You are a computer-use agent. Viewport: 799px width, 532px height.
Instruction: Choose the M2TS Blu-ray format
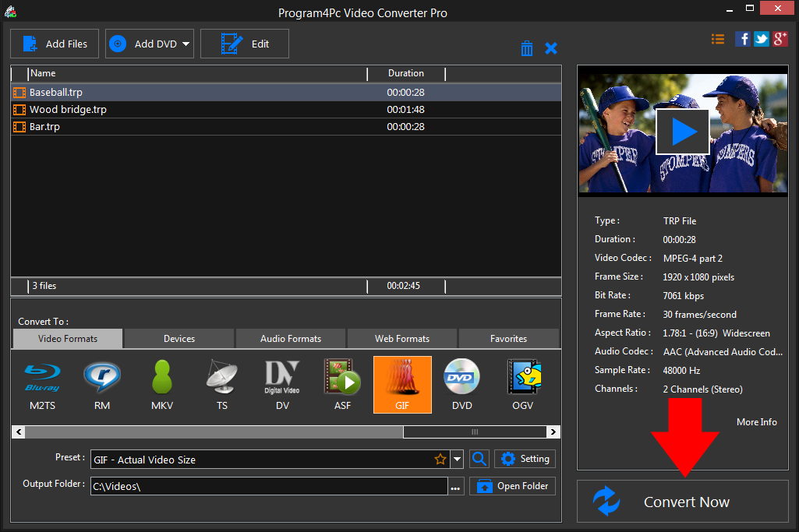41,384
